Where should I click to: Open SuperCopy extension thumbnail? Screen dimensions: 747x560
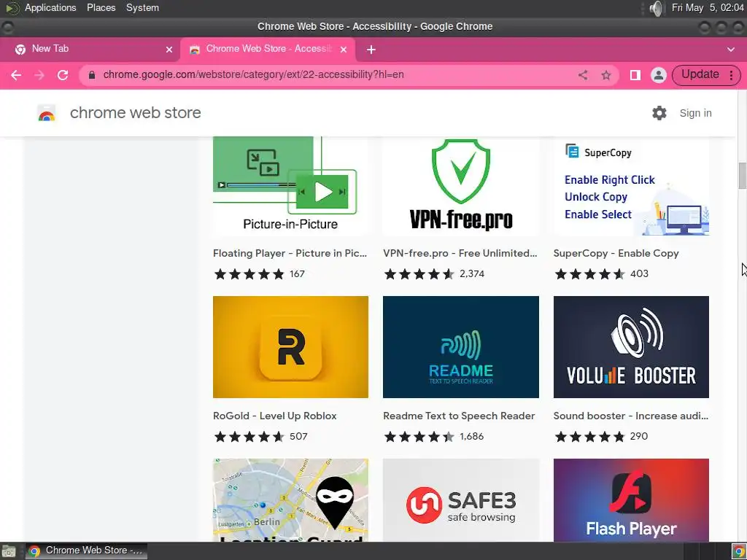pyautogui.click(x=631, y=186)
